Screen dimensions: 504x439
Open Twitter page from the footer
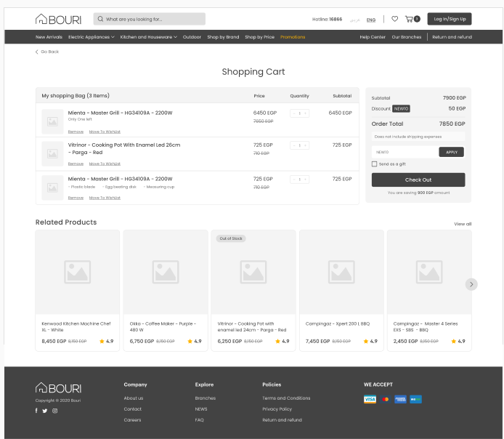tap(45, 411)
